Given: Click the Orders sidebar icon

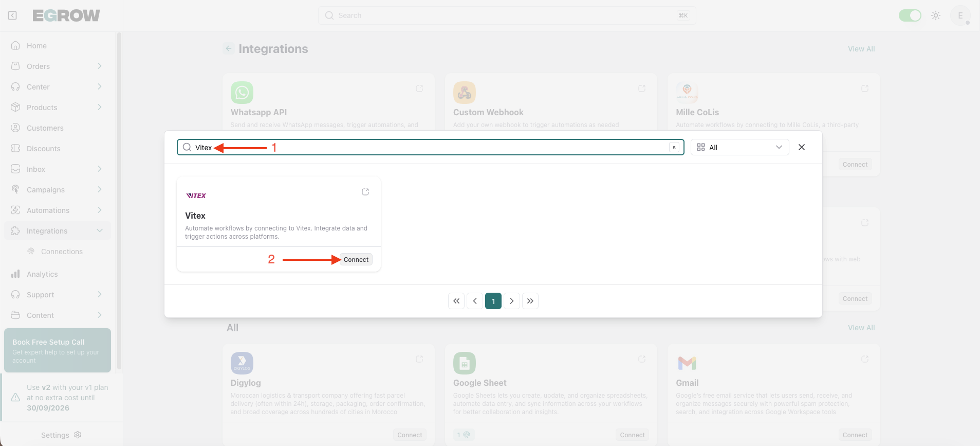Looking at the screenshot, I should click(x=15, y=66).
